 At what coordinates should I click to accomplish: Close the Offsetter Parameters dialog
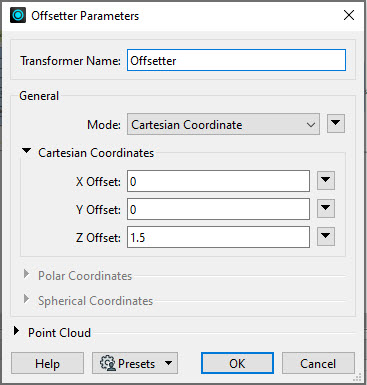[x=349, y=15]
